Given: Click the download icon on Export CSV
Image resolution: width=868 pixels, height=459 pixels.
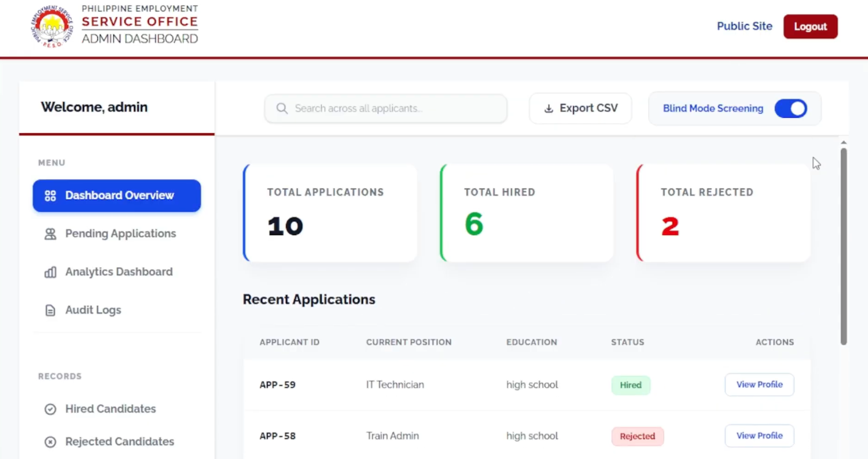Looking at the screenshot, I should [549, 109].
